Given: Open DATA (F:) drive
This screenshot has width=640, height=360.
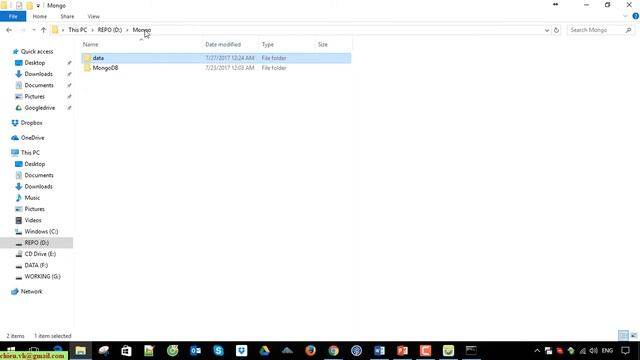Looking at the screenshot, I should click(x=36, y=265).
